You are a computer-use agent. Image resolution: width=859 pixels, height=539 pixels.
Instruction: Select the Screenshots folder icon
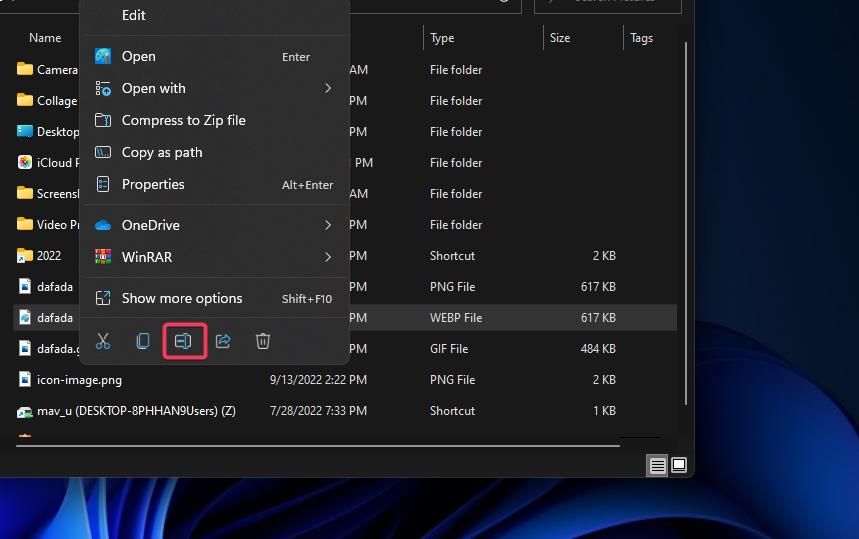25,193
